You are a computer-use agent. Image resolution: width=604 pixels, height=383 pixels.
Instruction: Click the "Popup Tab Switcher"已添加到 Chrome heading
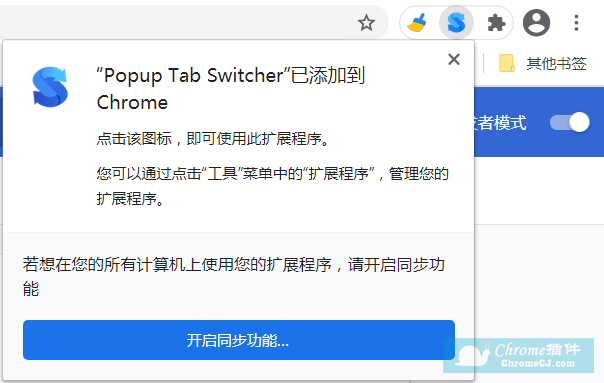tap(230, 89)
